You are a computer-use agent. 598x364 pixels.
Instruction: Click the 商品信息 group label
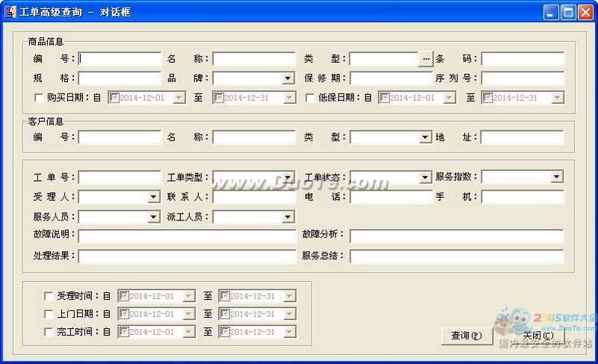tap(46, 42)
